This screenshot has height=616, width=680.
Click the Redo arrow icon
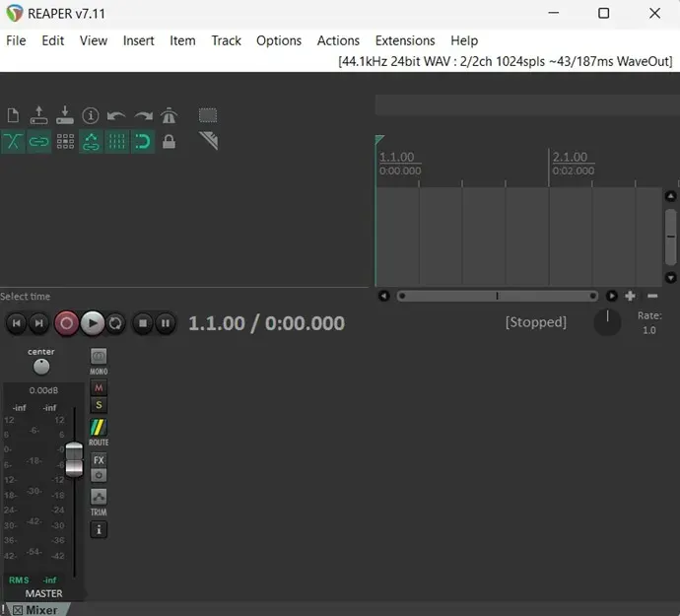(143, 116)
